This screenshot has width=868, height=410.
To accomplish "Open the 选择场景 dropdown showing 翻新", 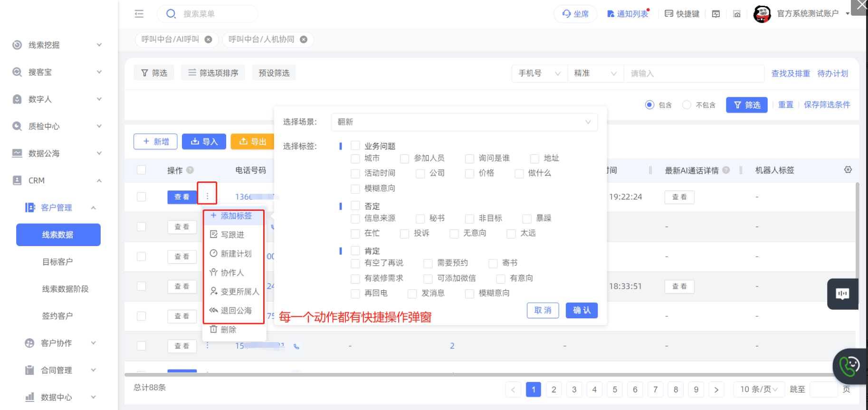I will point(464,122).
